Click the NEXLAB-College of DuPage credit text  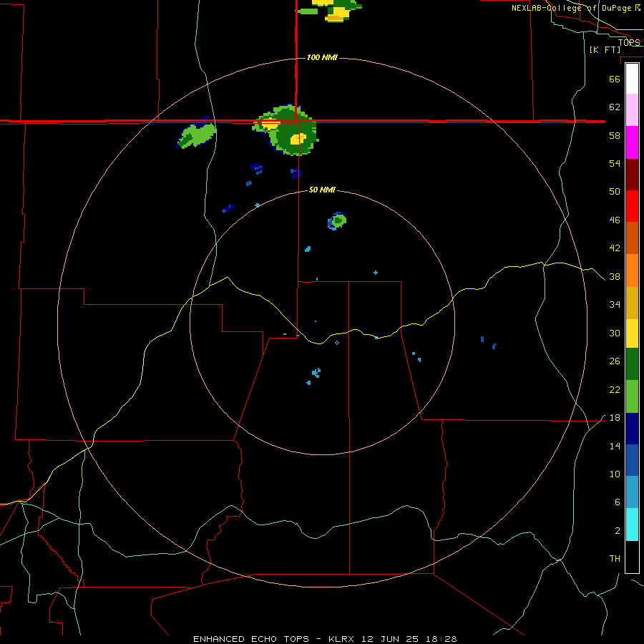coord(575,8)
